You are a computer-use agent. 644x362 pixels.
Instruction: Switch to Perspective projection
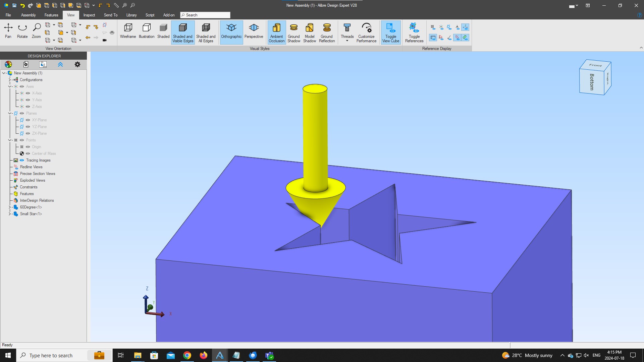tap(254, 31)
